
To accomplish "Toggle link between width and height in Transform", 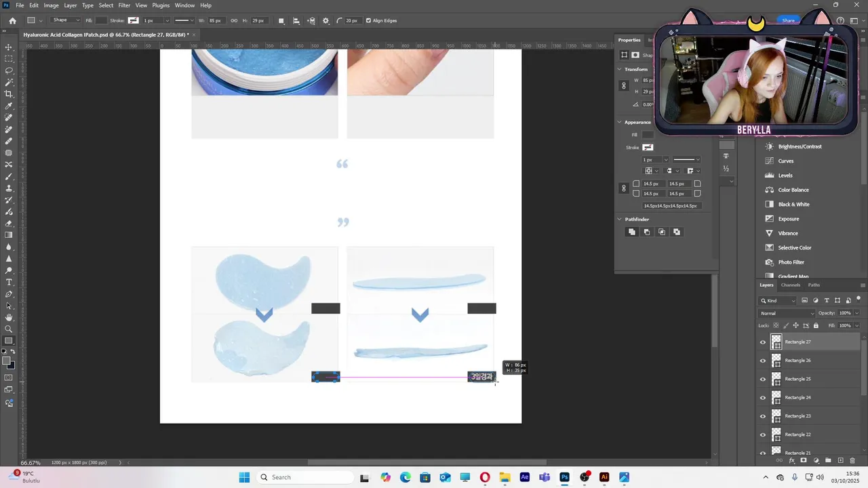I will coord(624,86).
